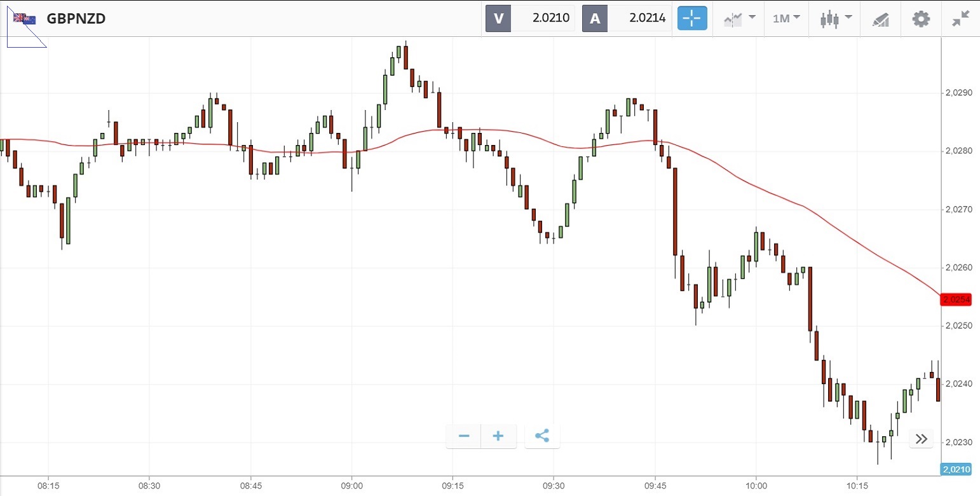Viewport: 980px width, 496px height.
Task: Open the 1M timeframe dropdown
Action: pyautogui.click(x=786, y=18)
